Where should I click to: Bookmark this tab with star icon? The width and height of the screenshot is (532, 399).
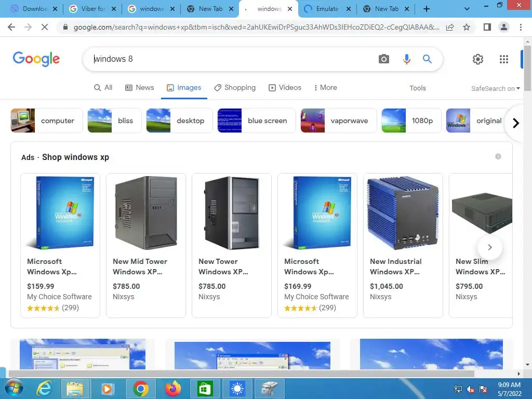pos(467,27)
